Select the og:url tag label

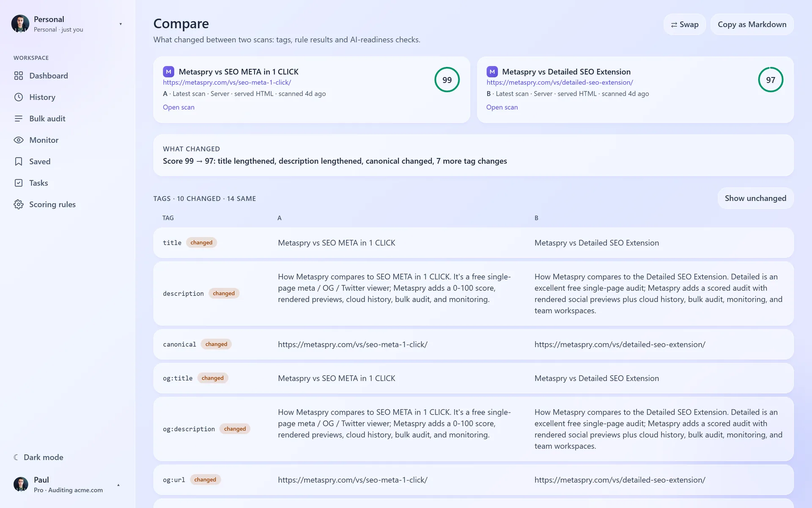[174, 480]
